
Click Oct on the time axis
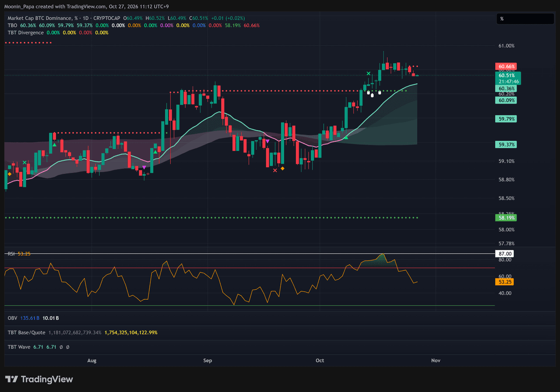(320, 360)
